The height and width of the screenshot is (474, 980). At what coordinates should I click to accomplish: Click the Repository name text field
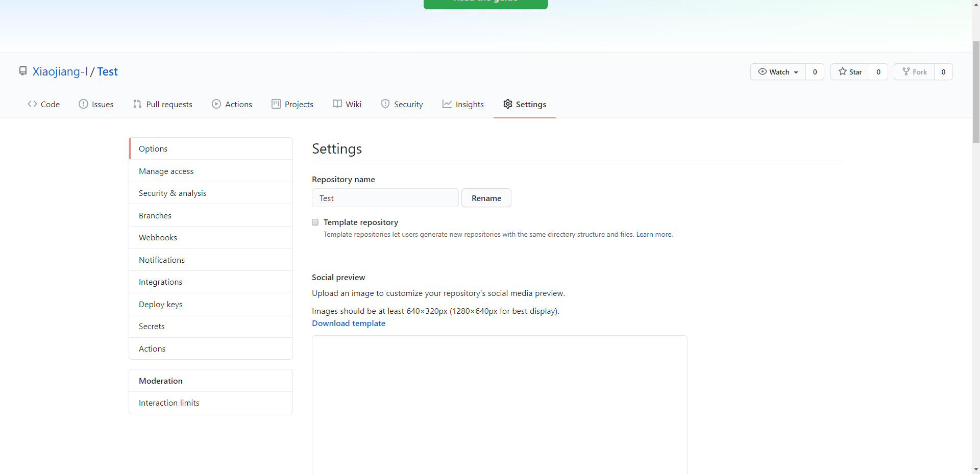pyautogui.click(x=385, y=198)
